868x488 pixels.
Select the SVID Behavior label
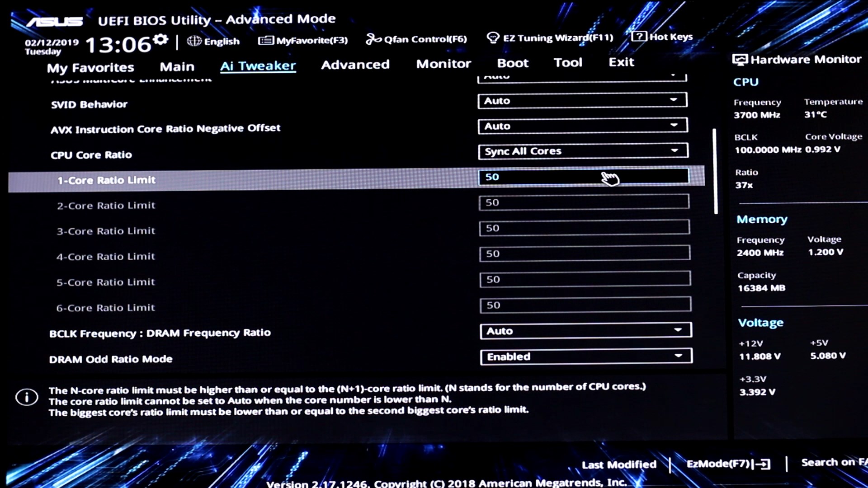(x=89, y=104)
